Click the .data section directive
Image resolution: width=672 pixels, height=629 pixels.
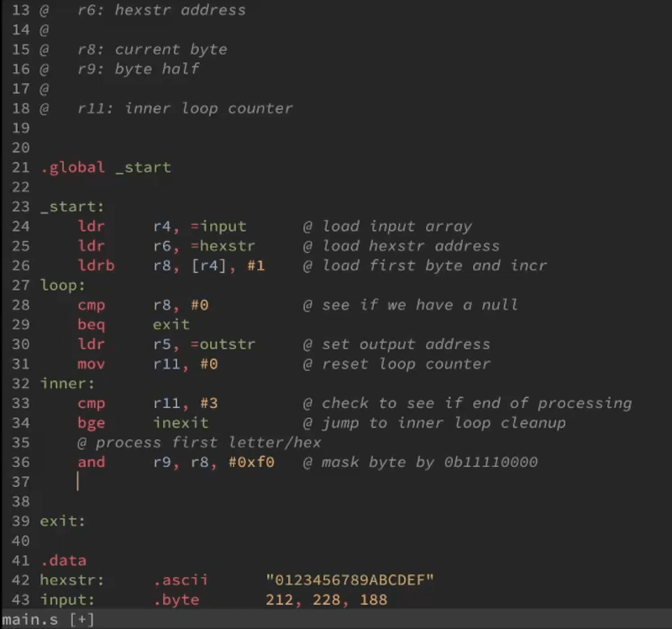tap(64, 560)
